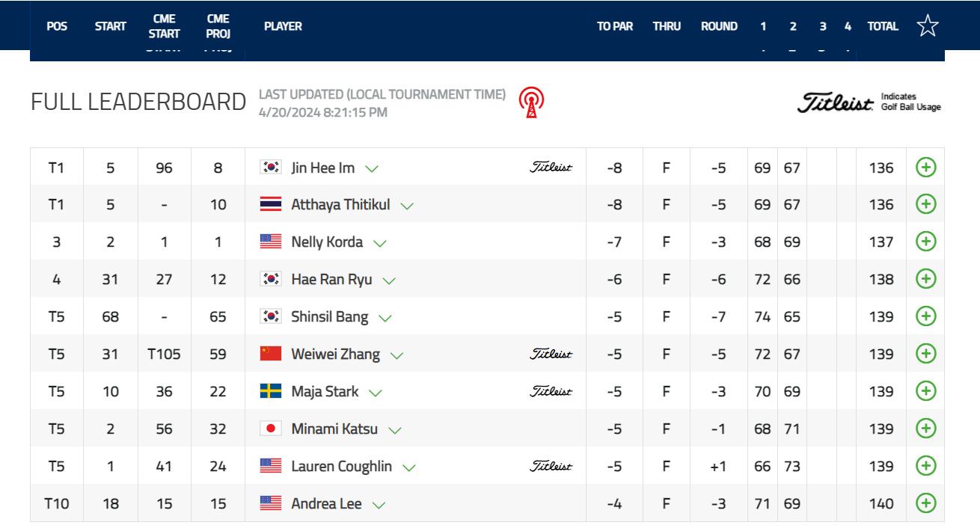Open Nelly Korda's player page link
Screen dimensions: 980x531
click(x=329, y=242)
